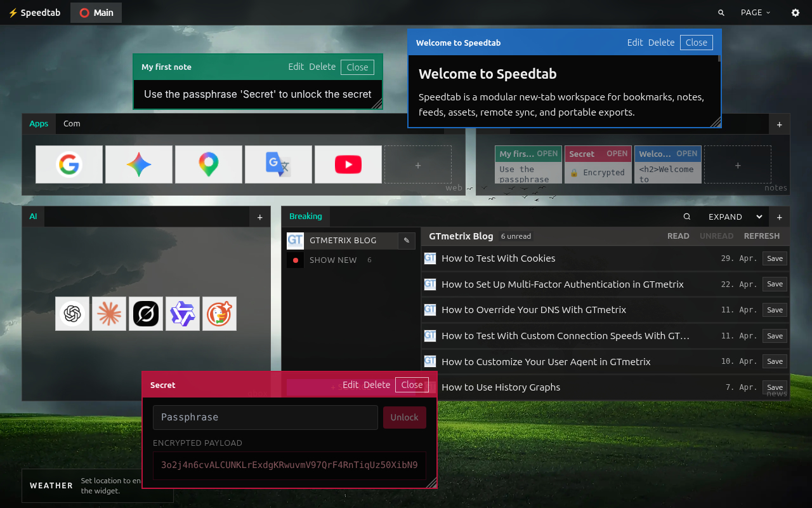
Task: Click the search icon in Breaking feed panel
Action: [687, 217]
